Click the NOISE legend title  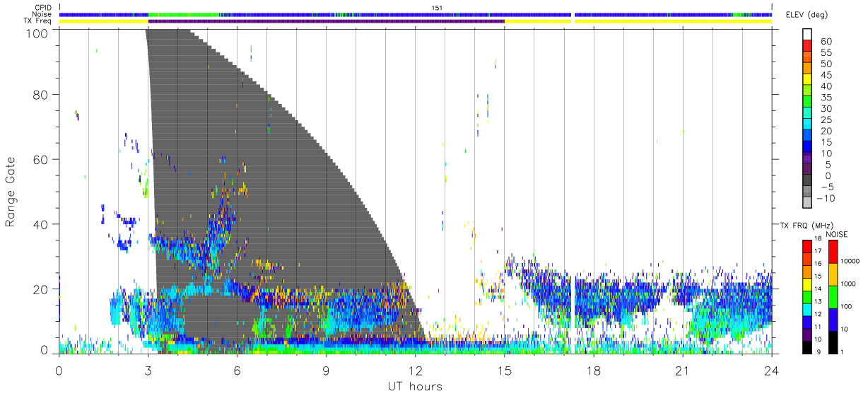(x=837, y=234)
